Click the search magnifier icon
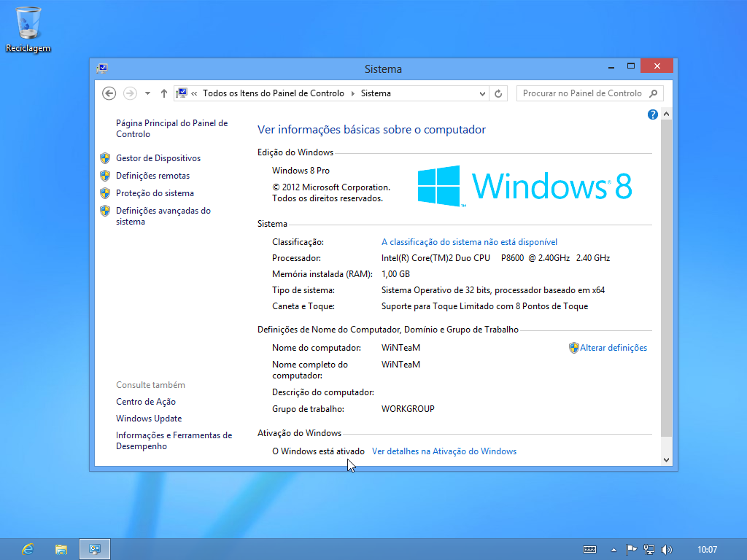The height and width of the screenshot is (560, 747). click(x=654, y=93)
